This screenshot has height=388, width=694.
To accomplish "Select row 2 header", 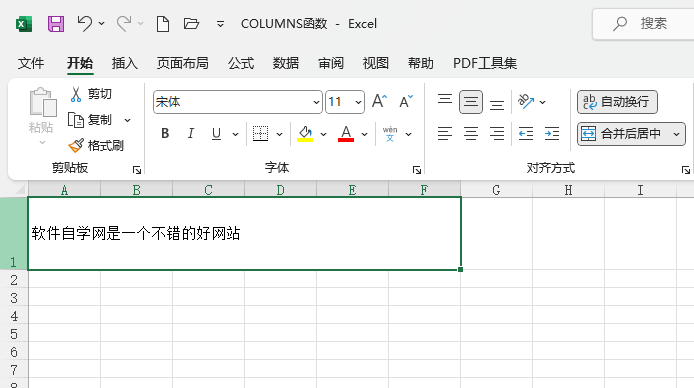I will [x=14, y=280].
